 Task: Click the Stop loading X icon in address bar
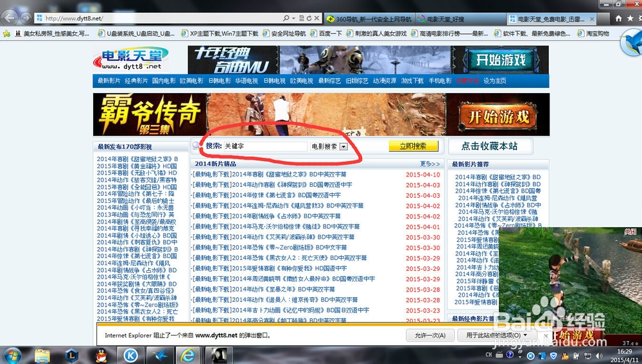pos(317,19)
